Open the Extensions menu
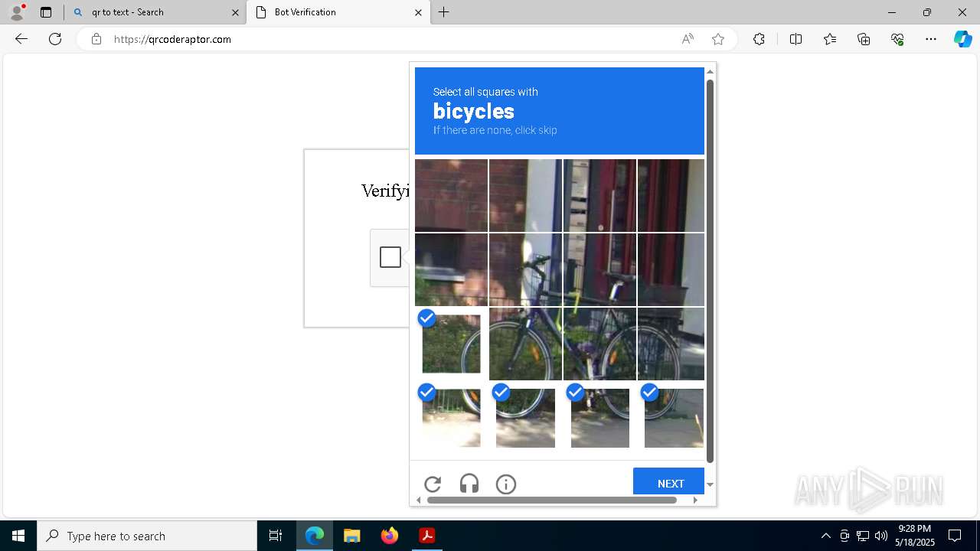The width and height of the screenshot is (980, 551). tap(759, 39)
